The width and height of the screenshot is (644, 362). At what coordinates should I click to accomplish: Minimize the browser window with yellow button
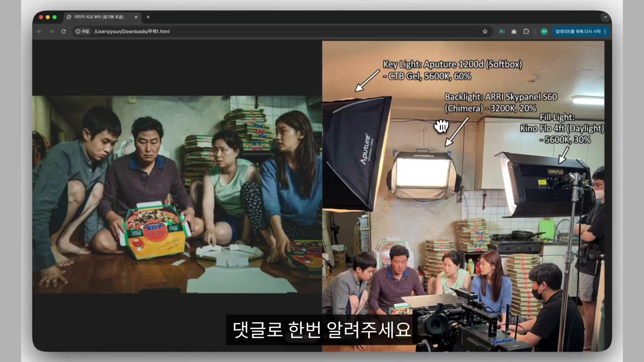[x=48, y=17]
